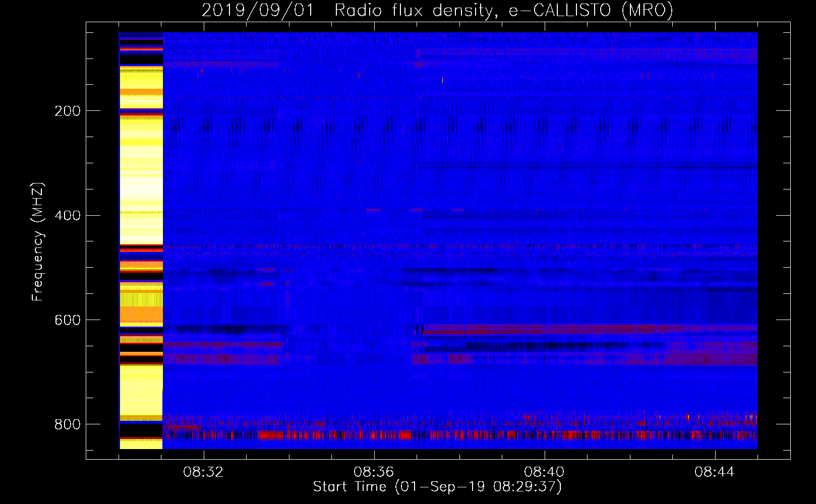The height and width of the screenshot is (504, 816).
Task: Click the 'Frequency (MHZ)' axis label
Action: pos(37,242)
